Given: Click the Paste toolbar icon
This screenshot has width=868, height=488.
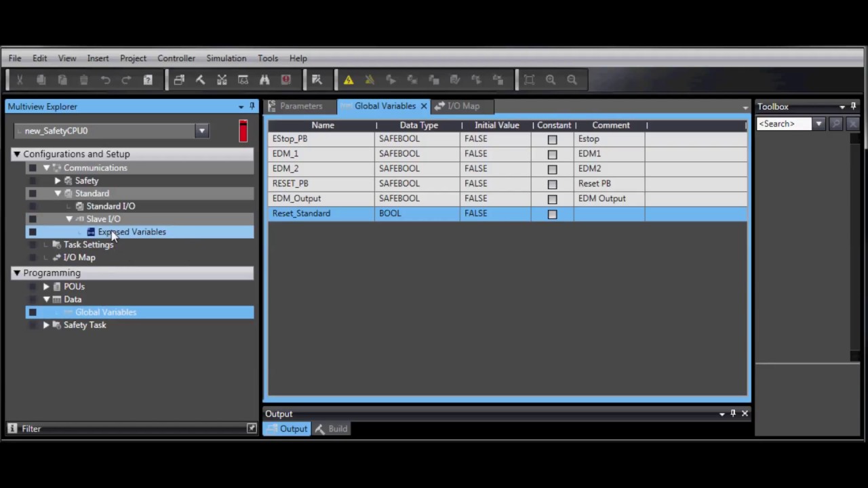Looking at the screenshot, I should (62, 80).
